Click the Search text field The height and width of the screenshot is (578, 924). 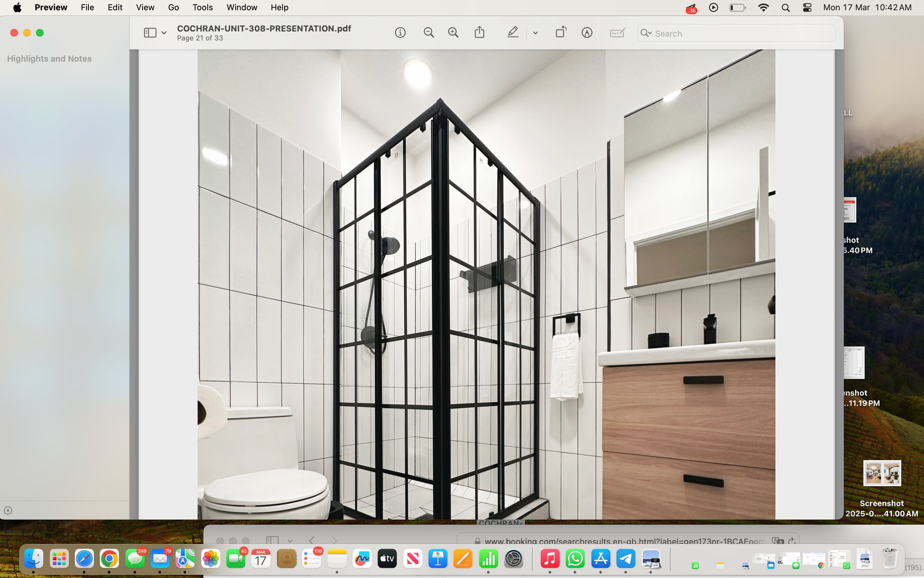pyautogui.click(x=740, y=33)
